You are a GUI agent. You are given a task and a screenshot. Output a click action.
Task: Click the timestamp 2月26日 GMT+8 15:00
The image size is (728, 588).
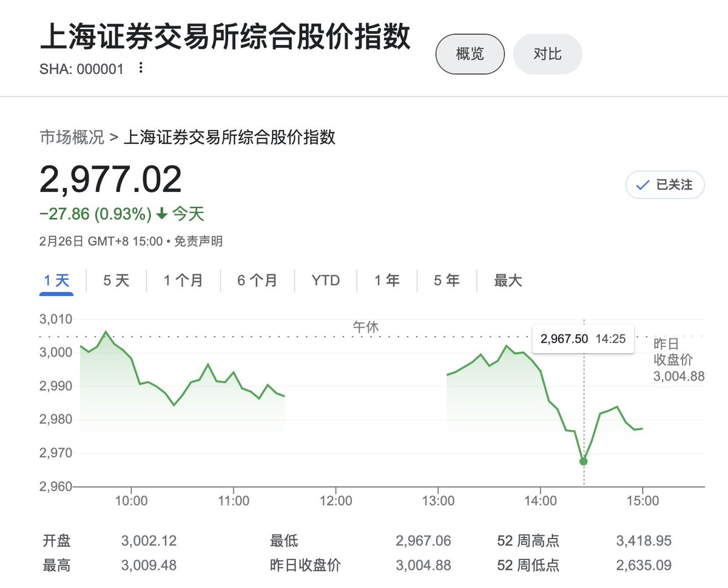coord(101,242)
